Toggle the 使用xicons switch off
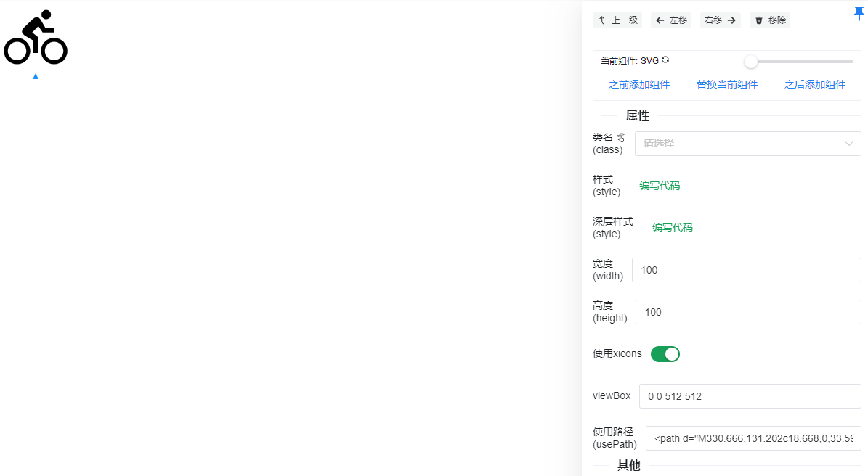The image size is (868, 476). tap(665, 354)
